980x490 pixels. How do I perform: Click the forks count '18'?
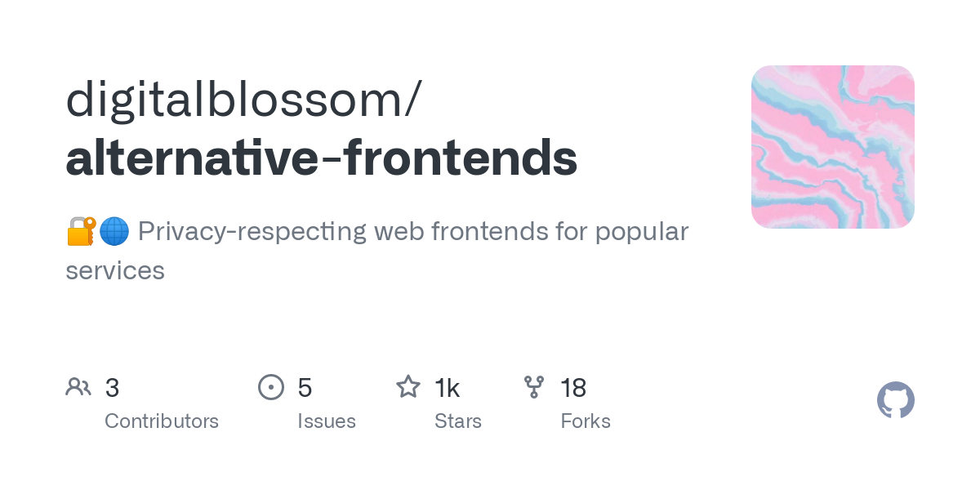(x=573, y=388)
